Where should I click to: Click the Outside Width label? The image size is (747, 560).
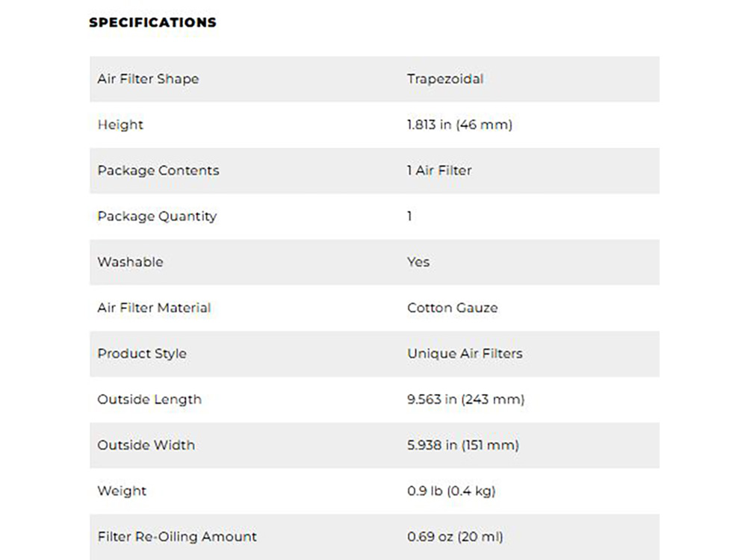pos(146,445)
